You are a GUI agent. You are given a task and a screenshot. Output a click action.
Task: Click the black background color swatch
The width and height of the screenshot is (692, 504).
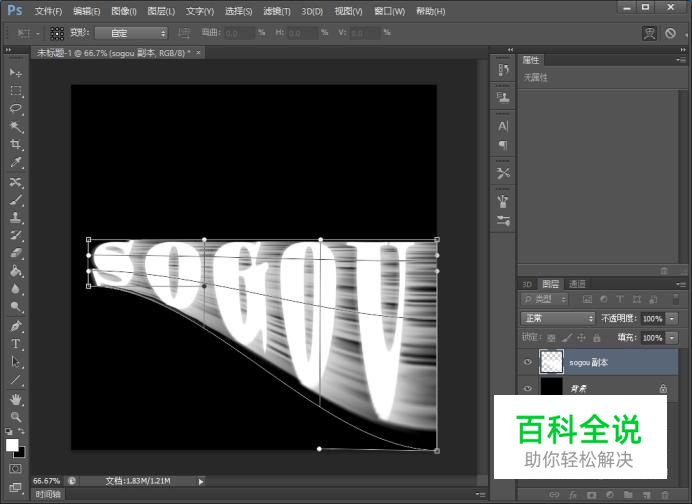21,453
